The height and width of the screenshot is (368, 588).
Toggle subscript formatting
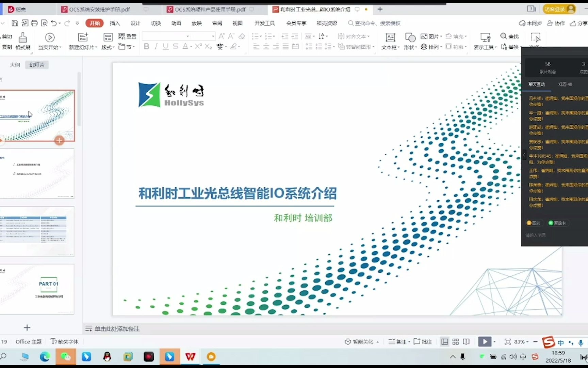point(208,46)
